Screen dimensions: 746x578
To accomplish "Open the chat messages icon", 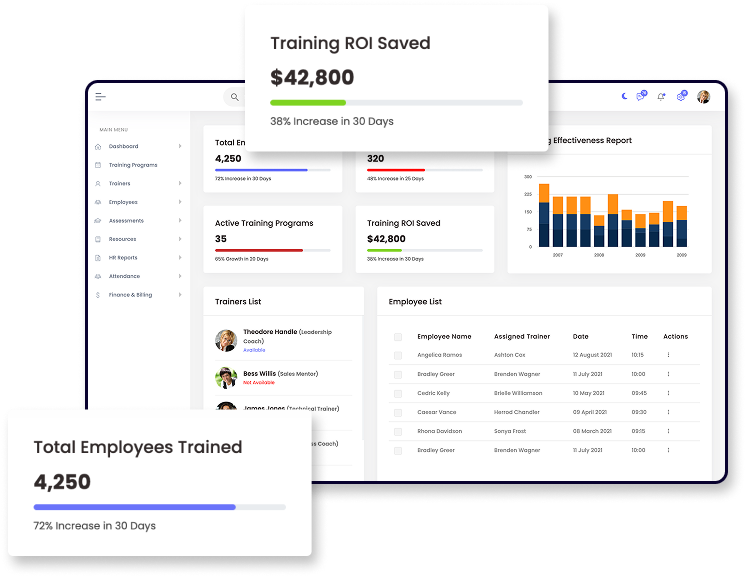I will 641,97.
